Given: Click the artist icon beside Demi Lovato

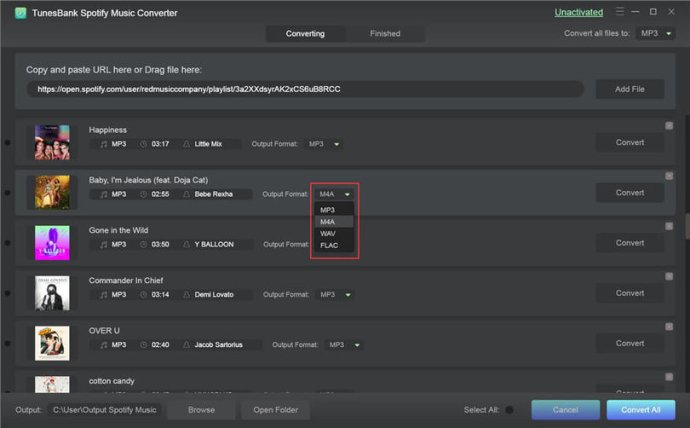Looking at the screenshot, I should (187, 295).
